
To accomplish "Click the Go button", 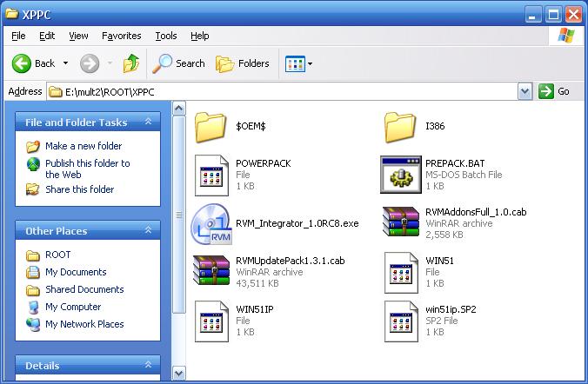I will [x=554, y=91].
